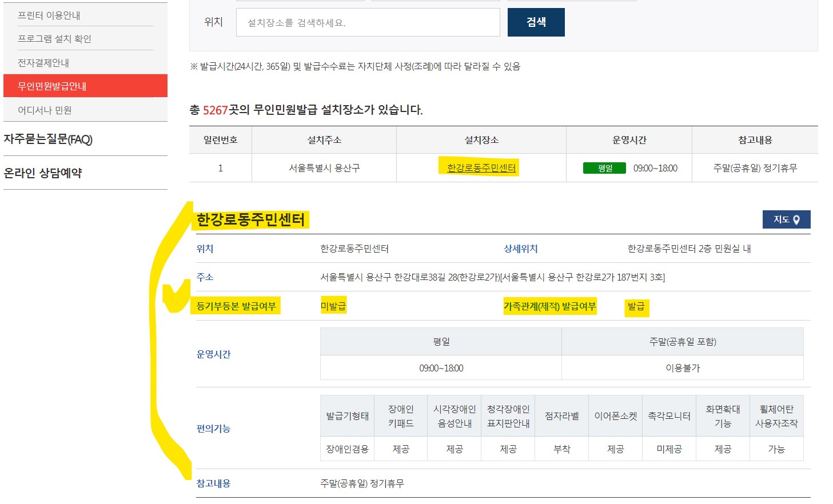
Task: Click the 위치 search input field
Action: pos(367,22)
